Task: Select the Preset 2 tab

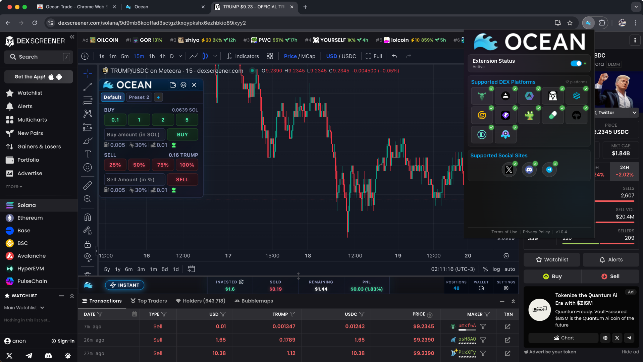Action: [139, 97]
